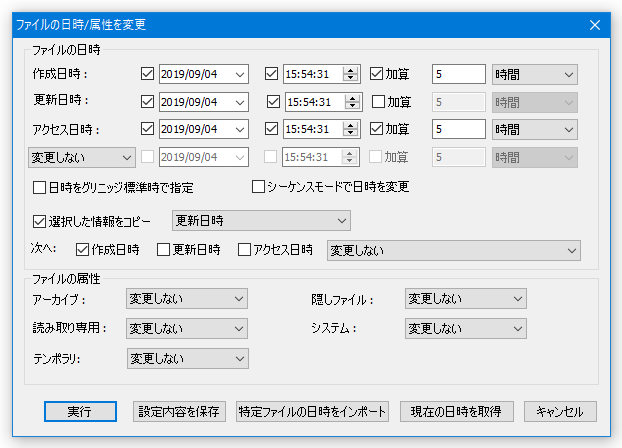Open the テンポラリ attribute dropdown
The height and width of the screenshot is (448, 622).
(x=188, y=359)
